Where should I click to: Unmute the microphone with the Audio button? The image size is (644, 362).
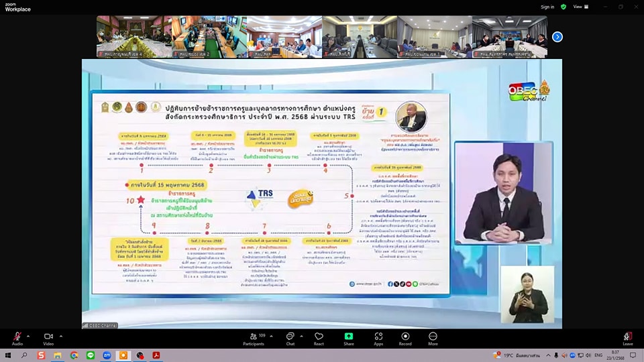(17, 338)
